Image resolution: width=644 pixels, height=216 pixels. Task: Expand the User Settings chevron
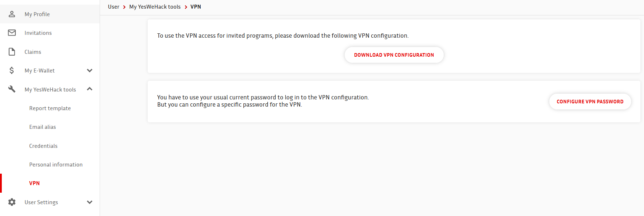click(90, 202)
